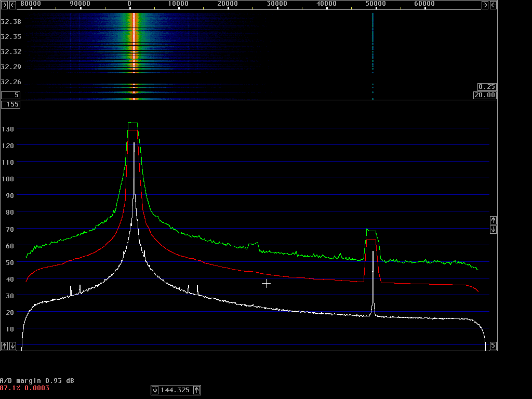Screen dimensions: 532x399
Task: Edit the 5 box at the waterfall's bottom-left
Action: pyautogui.click(x=10, y=95)
